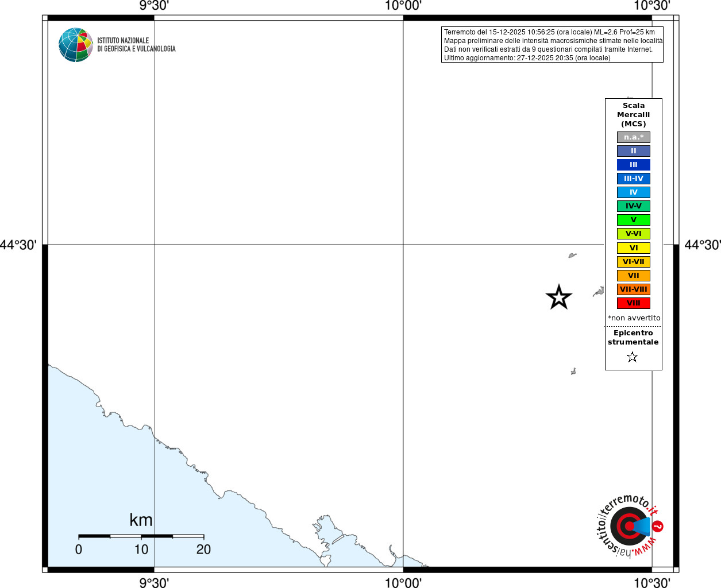
Task: Click the red question mark icon
Action: (x=658, y=526)
